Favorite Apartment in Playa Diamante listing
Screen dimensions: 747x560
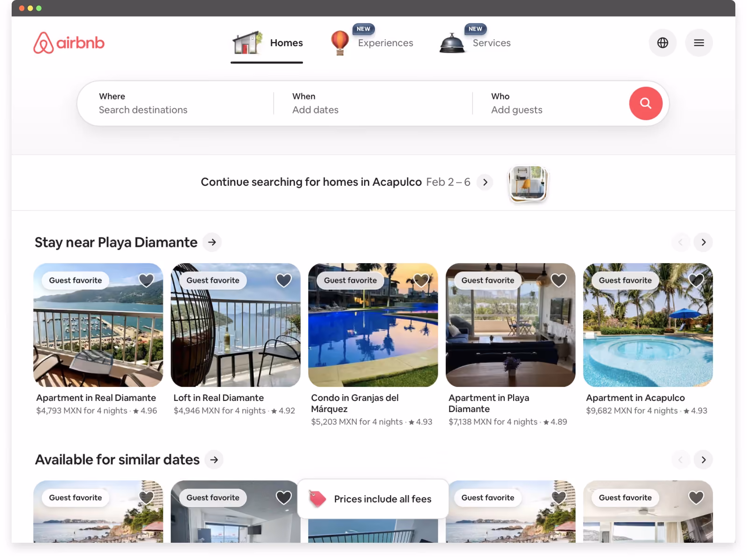click(559, 280)
